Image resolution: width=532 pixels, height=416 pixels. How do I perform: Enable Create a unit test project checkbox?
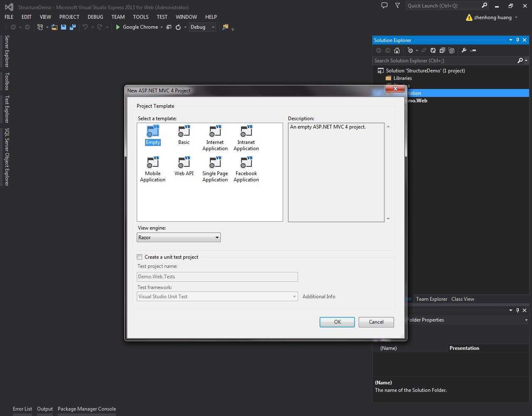140,257
